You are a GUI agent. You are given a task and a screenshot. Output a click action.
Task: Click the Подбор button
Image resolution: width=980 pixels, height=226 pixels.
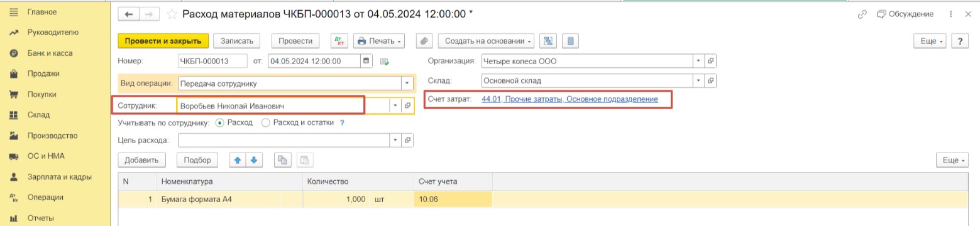coord(197,160)
